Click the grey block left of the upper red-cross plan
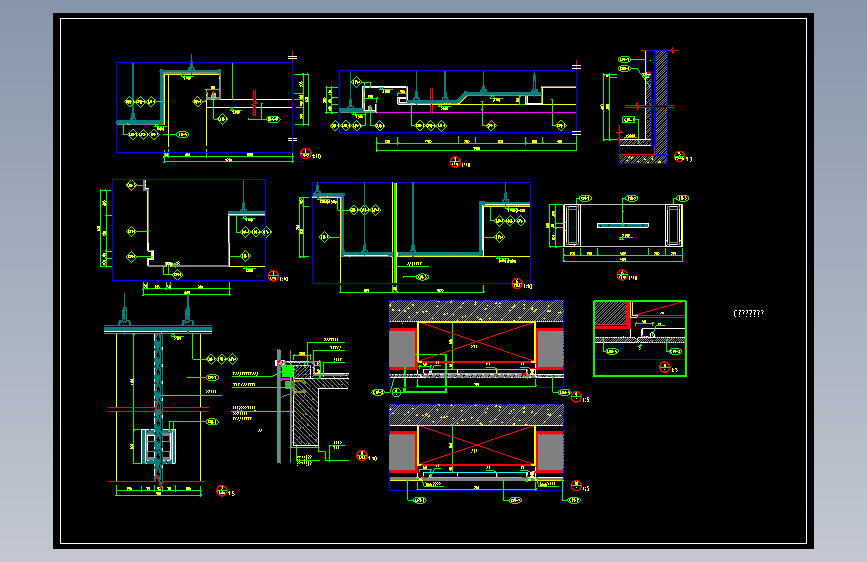The image size is (867, 562). (403, 350)
